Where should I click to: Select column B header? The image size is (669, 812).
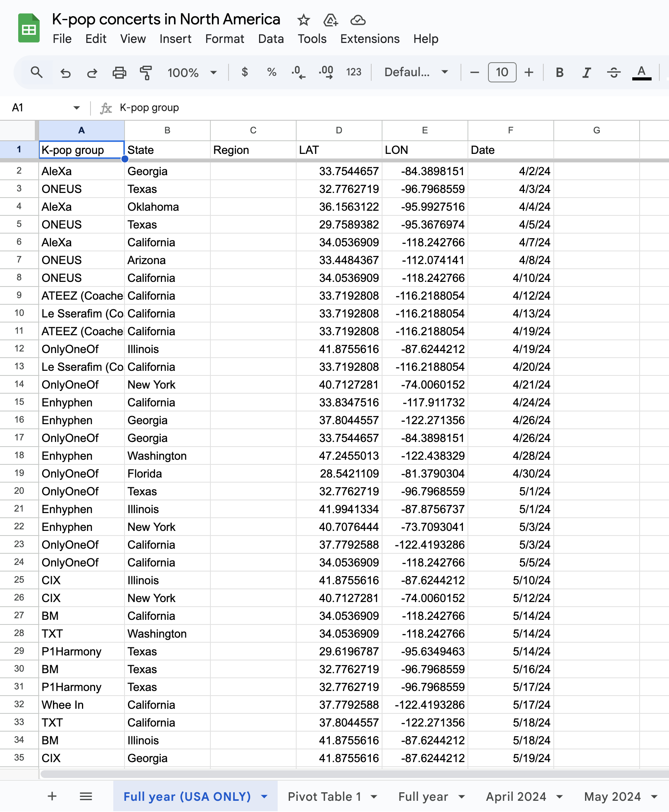pyautogui.click(x=167, y=130)
